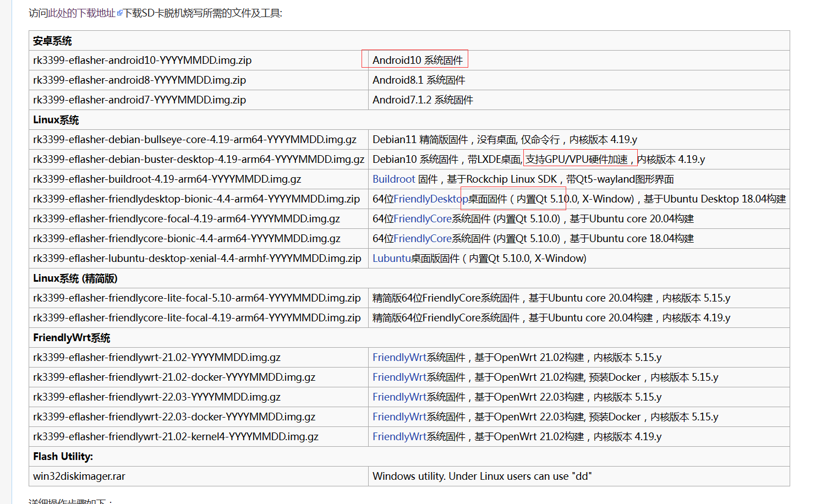Select the win32diskimager.rar filename cell
The height and width of the screenshot is (504, 821).
(79, 476)
